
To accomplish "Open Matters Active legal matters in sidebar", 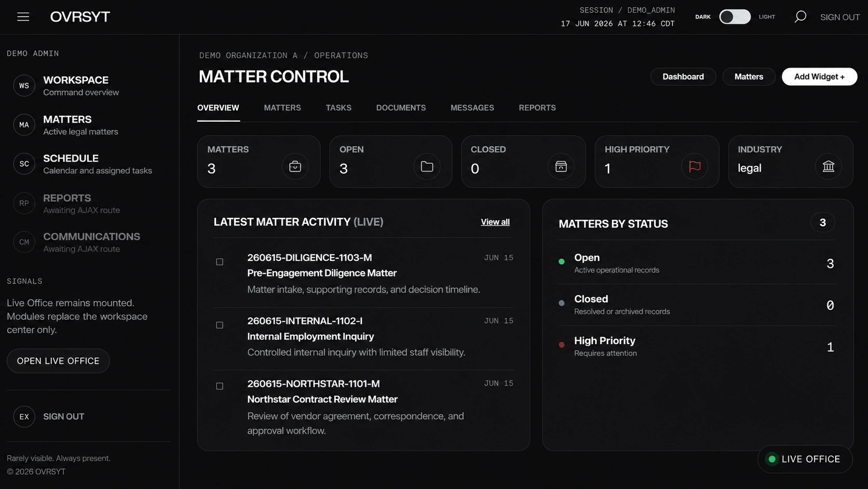I will pos(80,125).
